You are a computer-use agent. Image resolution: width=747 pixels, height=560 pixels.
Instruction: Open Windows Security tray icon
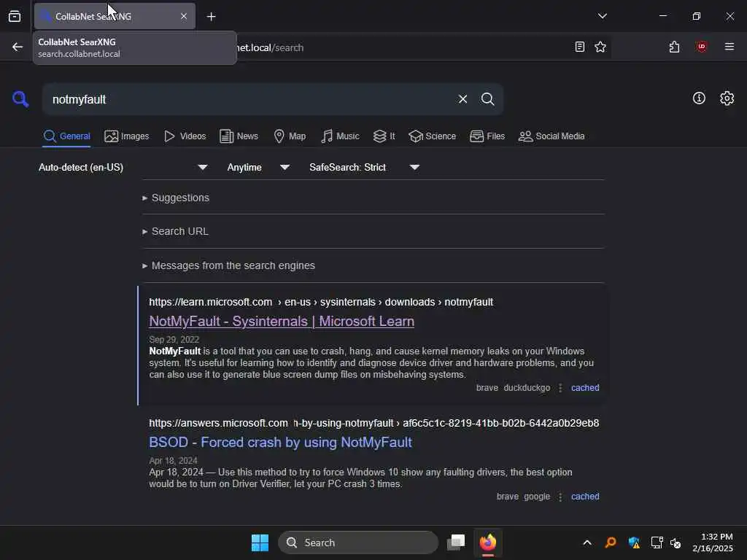[634, 542]
